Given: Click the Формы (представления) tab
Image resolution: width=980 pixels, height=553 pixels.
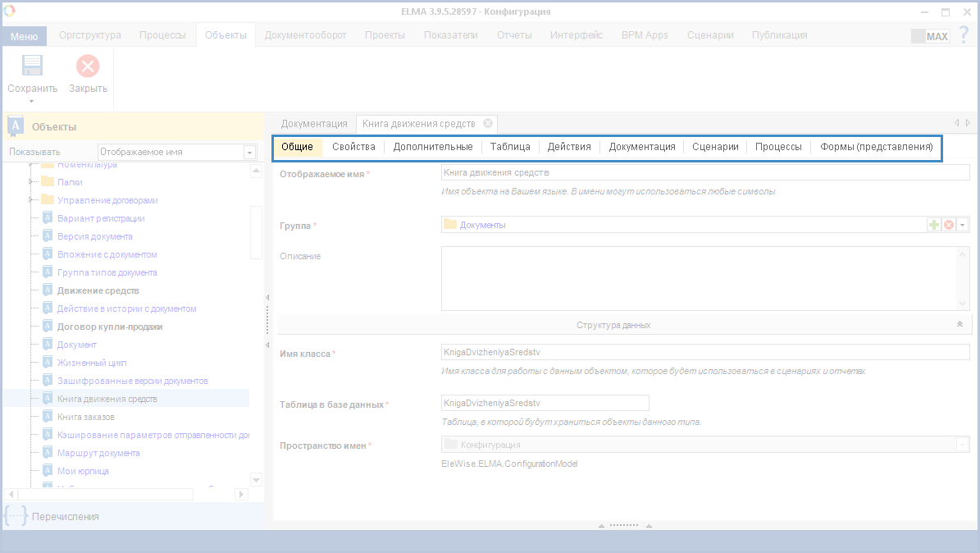Looking at the screenshot, I should pos(876,147).
